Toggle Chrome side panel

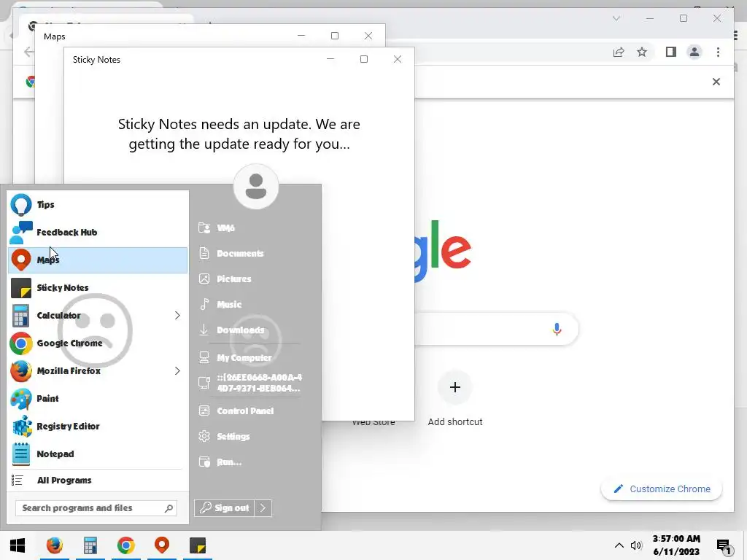click(671, 52)
